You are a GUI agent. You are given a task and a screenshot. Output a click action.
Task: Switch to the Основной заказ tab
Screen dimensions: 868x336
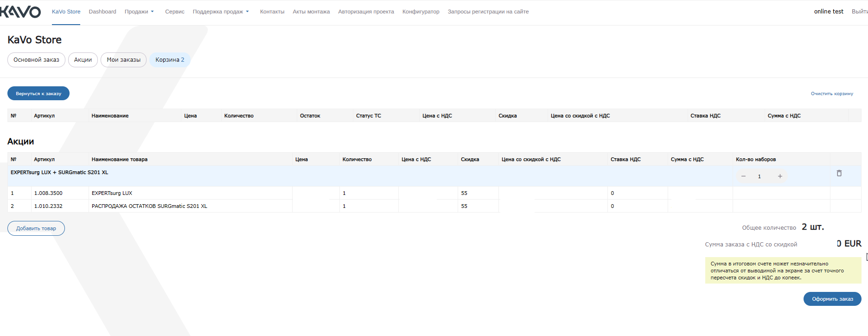36,60
